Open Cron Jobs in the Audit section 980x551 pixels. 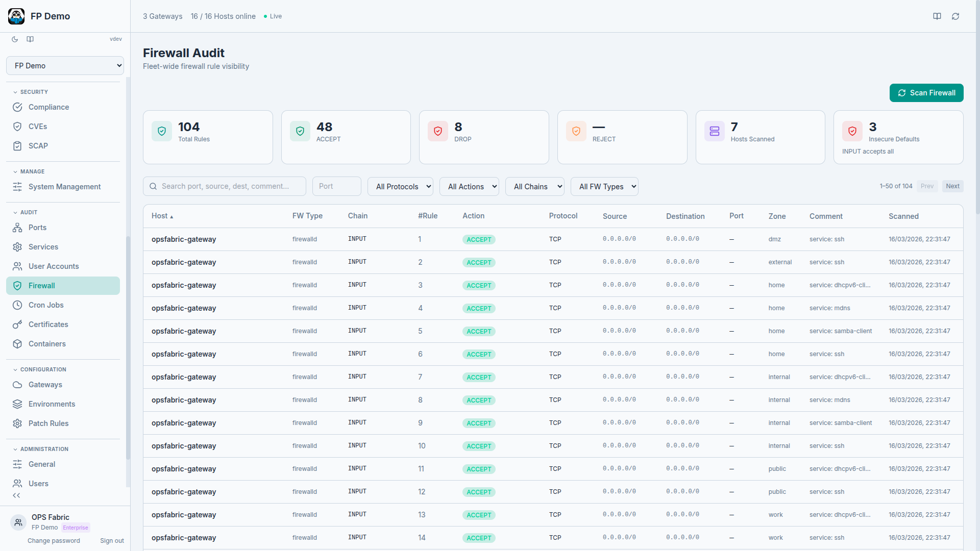[x=45, y=305]
